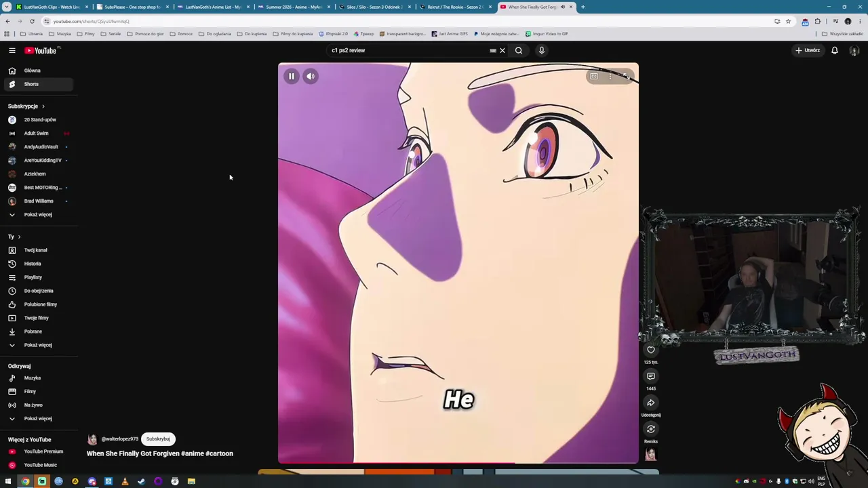
Task: Open the @walterlopez973 channel
Action: pyautogui.click(x=119, y=439)
